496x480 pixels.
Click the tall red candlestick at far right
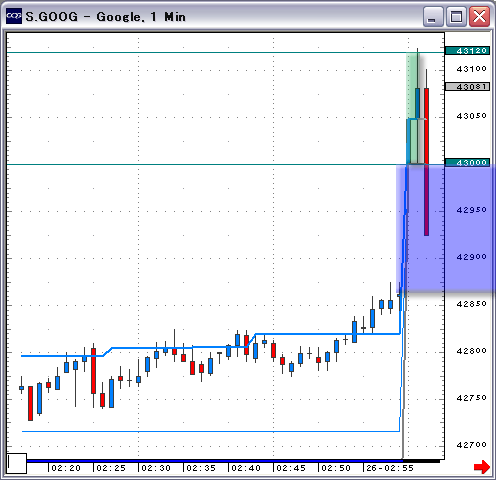click(x=426, y=162)
